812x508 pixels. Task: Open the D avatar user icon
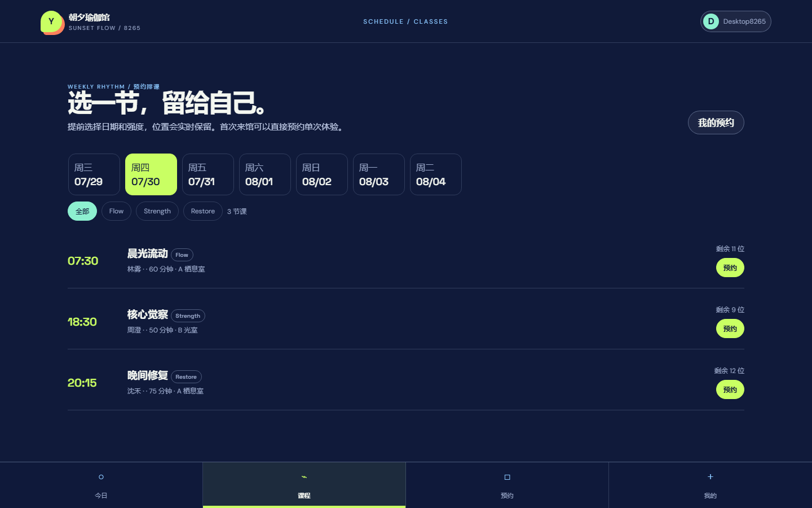711,21
